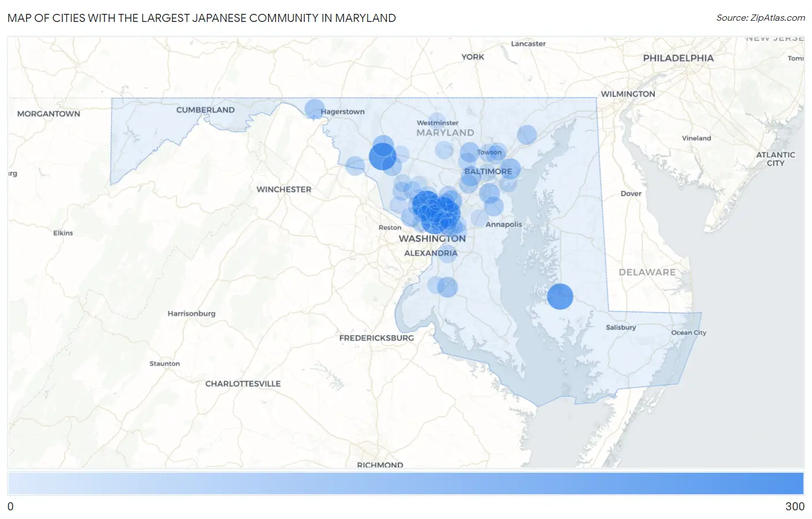812x519 pixels.
Task: Click the large bubble near Salisbury on Eastern Shore
Action: pyautogui.click(x=560, y=296)
